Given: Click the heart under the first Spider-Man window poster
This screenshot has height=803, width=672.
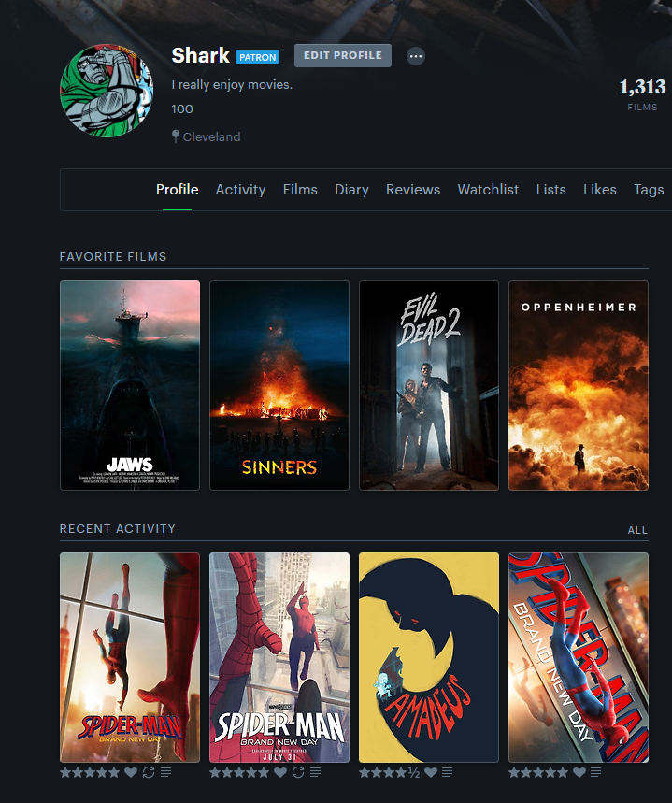Looking at the screenshot, I should 131,772.
